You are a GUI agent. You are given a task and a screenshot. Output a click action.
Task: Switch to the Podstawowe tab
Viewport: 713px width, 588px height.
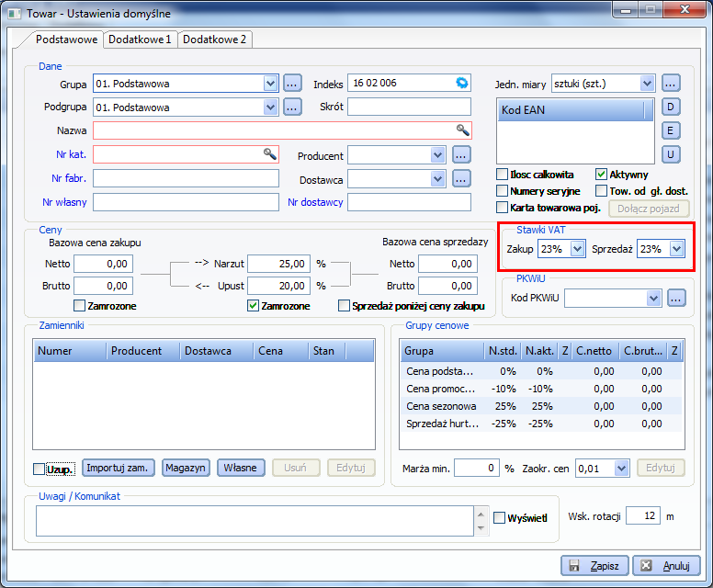pyautogui.click(x=66, y=40)
